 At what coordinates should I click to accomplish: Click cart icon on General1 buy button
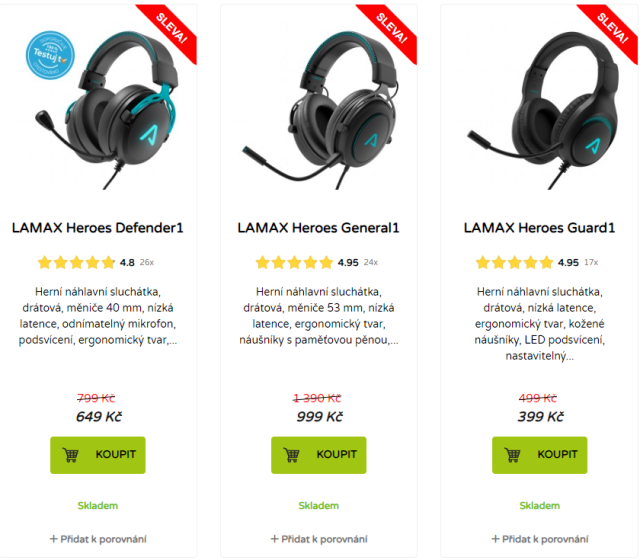point(291,455)
